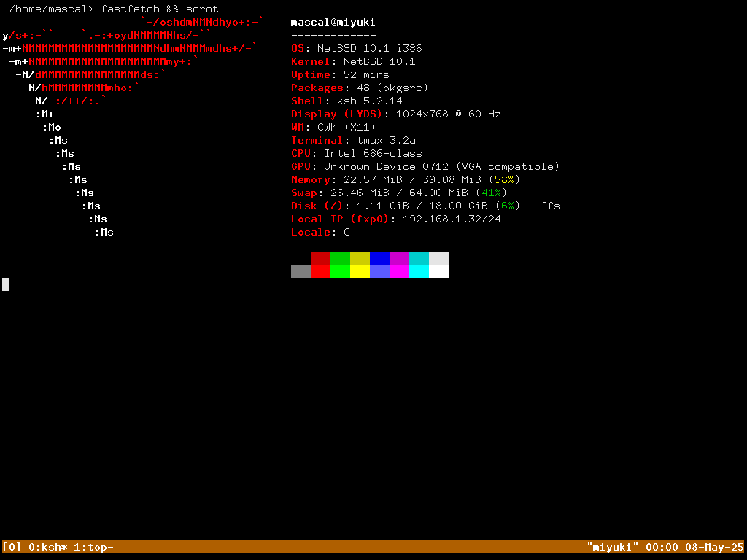Click the Locale value C
747x560 pixels.
(347, 233)
